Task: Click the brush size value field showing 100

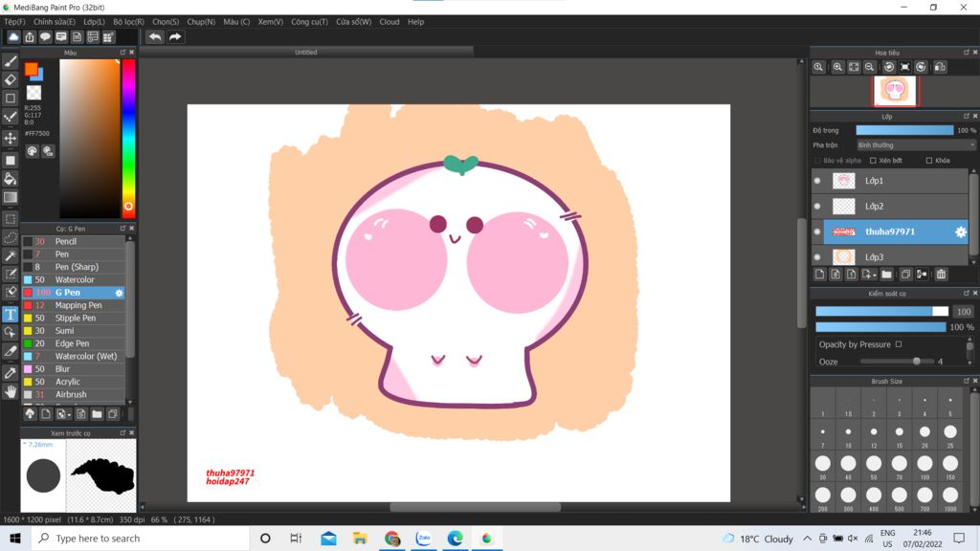Action: [x=963, y=312]
